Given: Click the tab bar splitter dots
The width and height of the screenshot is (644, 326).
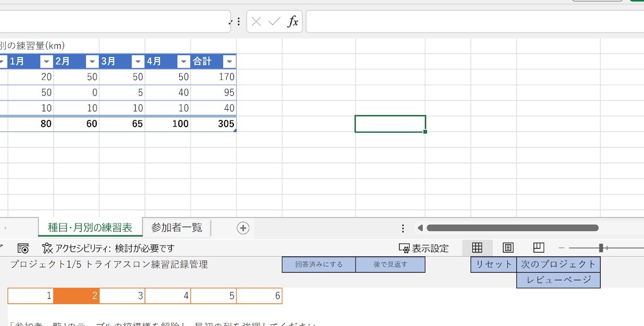Looking at the screenshot, I should click(403, 228).
